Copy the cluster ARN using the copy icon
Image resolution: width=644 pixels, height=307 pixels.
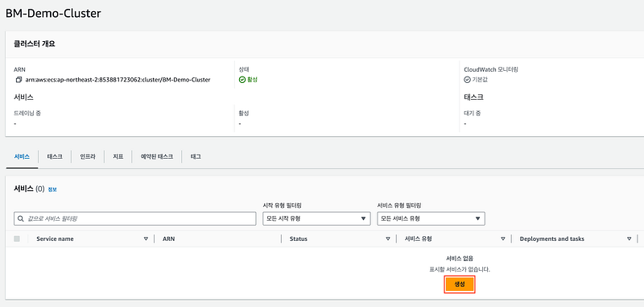tap(19, 80)
